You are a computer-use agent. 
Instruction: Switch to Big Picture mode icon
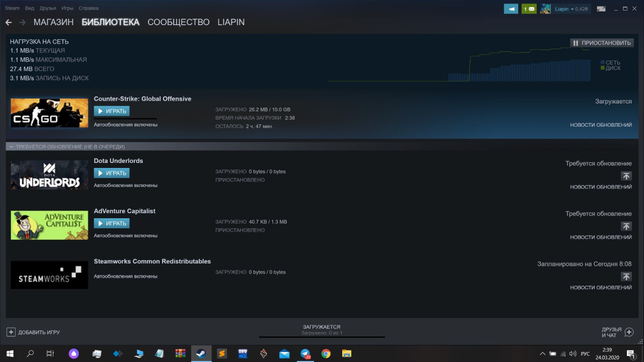[x=601, y=9]
